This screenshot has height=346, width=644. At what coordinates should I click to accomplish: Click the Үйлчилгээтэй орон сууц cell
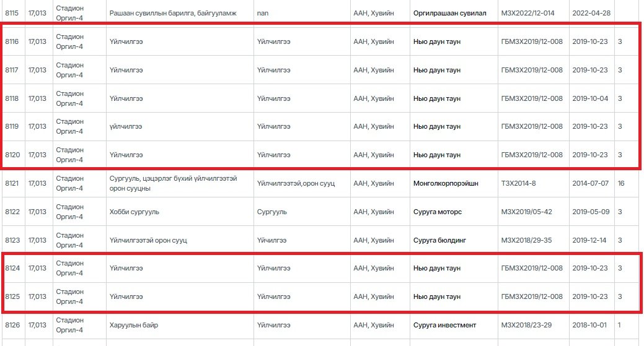(x=148, y=240)
